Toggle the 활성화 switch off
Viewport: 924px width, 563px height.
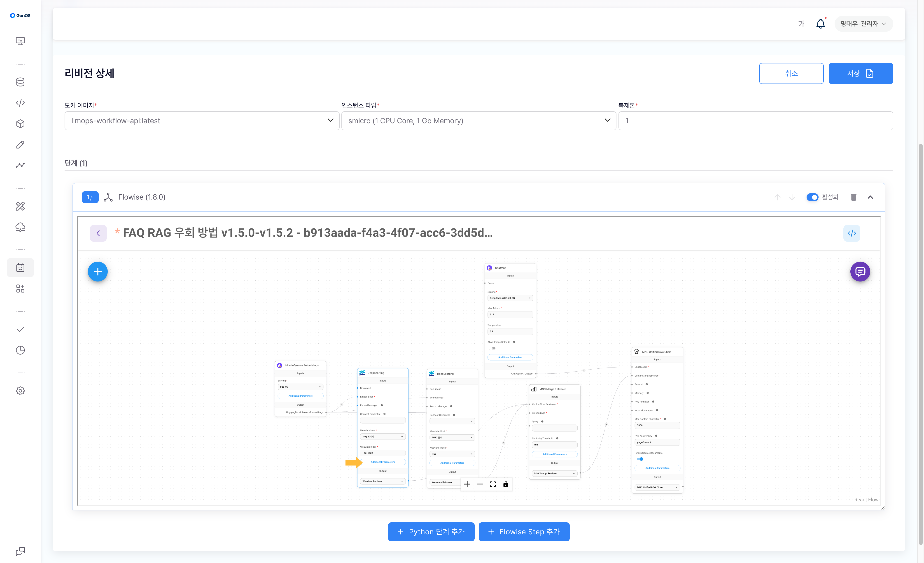point(812,197)
